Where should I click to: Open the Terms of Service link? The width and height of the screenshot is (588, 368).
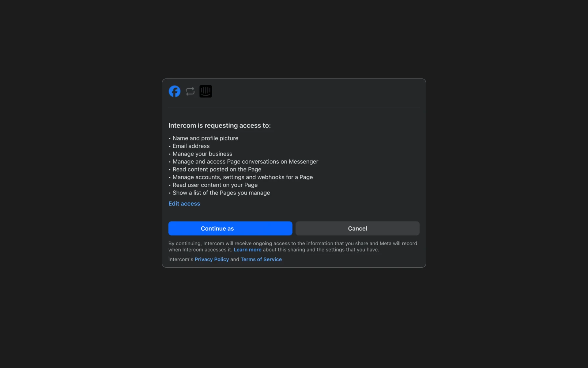261,259
